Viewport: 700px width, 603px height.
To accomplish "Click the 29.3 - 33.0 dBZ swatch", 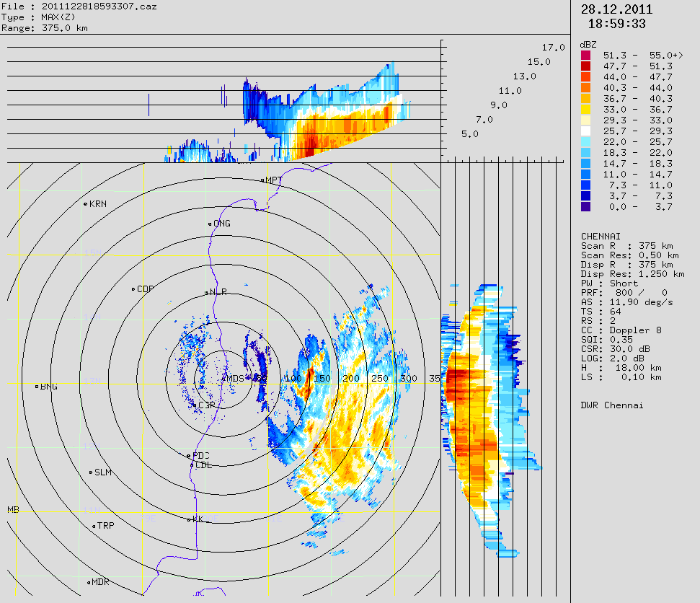I will pos(585,120).
